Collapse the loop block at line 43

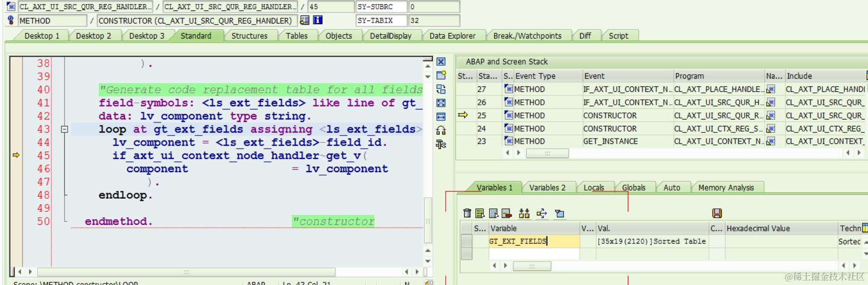[64, 129]
